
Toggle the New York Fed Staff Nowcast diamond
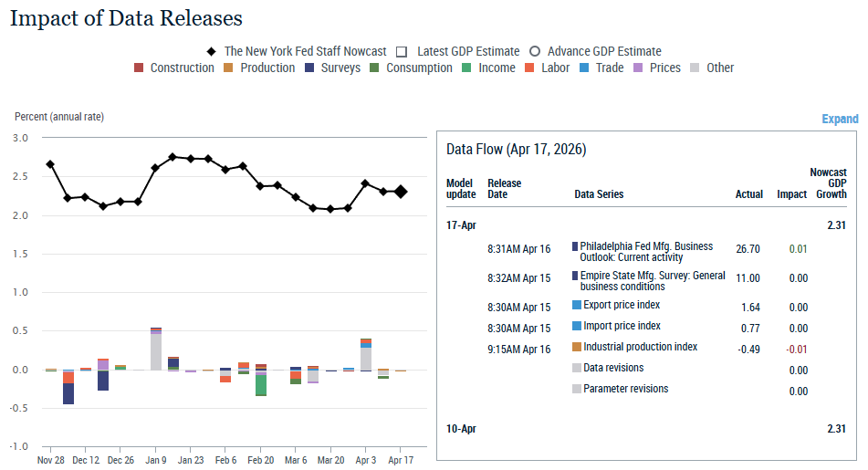(213, 51)
